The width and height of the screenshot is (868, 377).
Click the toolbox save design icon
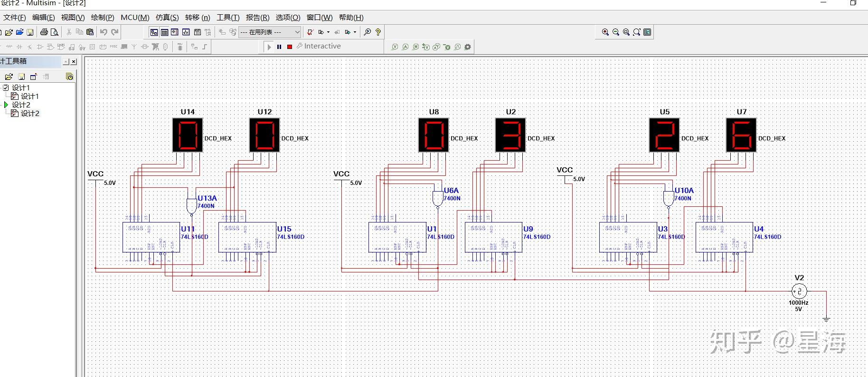(21, 77)
